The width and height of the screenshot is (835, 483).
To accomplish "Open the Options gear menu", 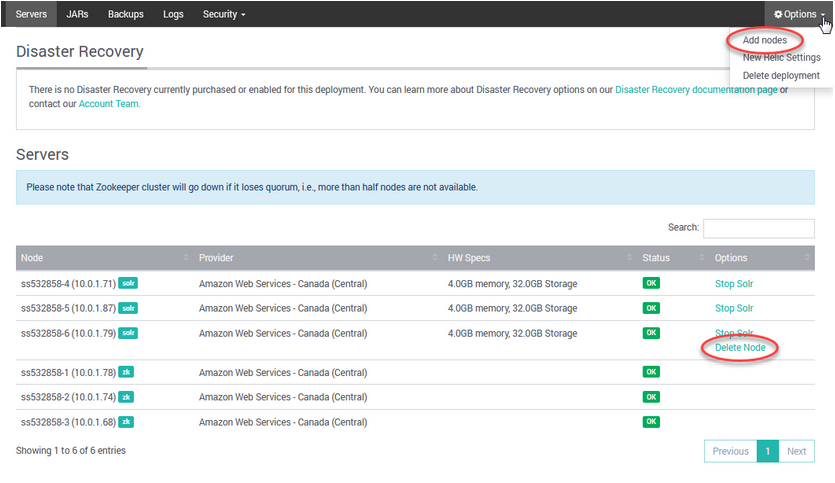I will pos(799,14).
